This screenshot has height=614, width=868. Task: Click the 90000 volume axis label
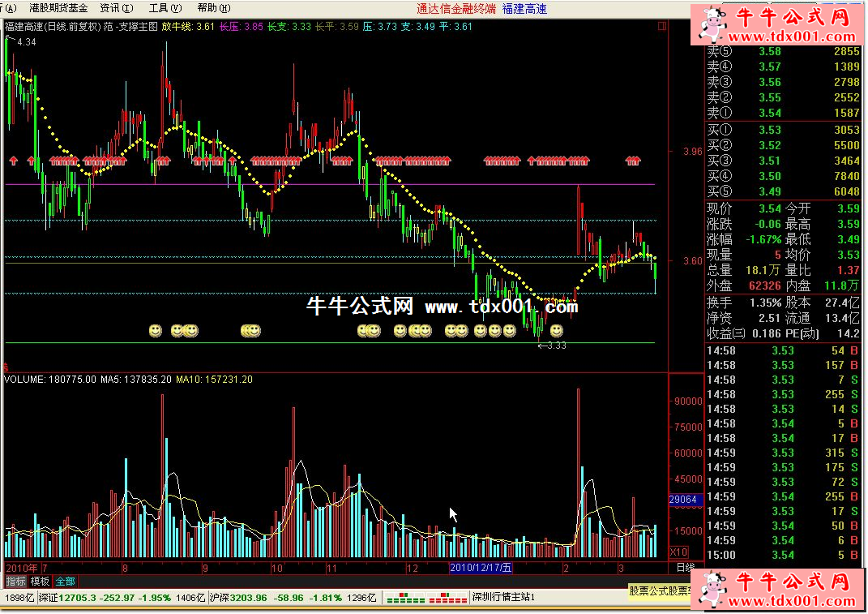(x=688, y=401)
